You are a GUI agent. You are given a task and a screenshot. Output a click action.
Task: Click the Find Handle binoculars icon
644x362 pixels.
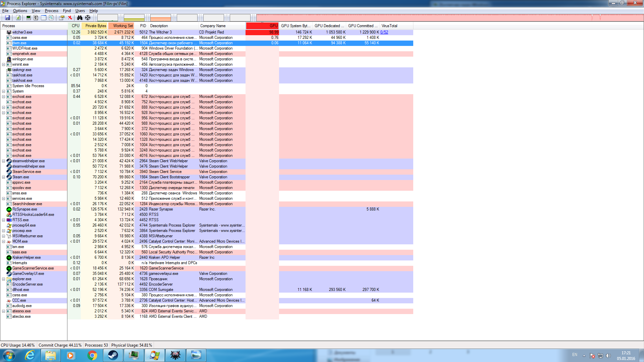coord(79,18)
